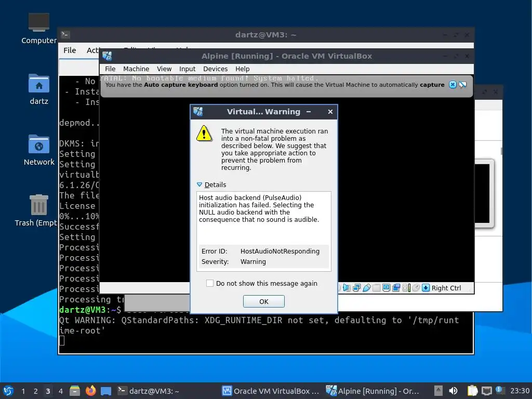Viewport: 532px width, 399px height.
Task: Open the Help menu in VirtualBox window
Action: (x=242, y=69)
